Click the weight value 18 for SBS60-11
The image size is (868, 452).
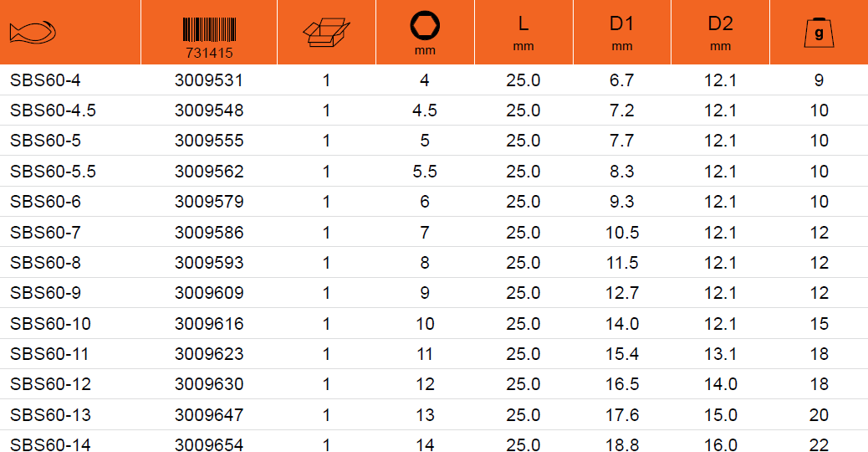(x=819, y=354)
